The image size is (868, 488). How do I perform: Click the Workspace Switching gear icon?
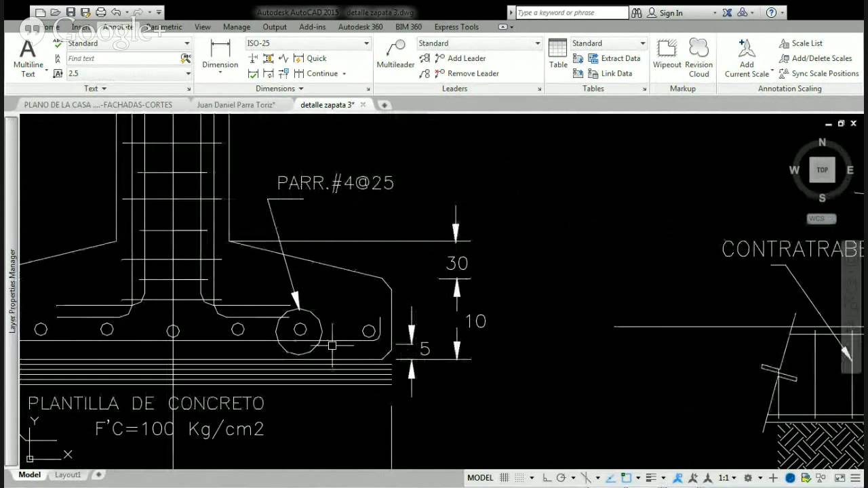point(748,478)
